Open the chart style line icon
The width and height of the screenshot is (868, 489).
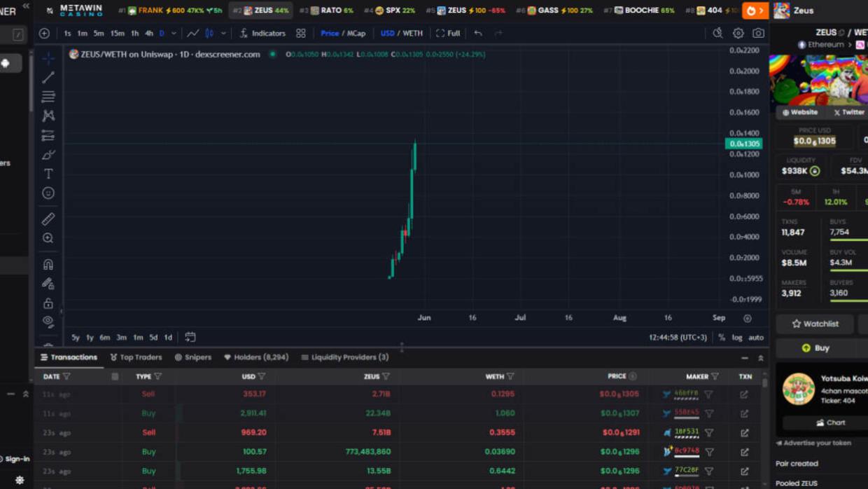pyautogui.click(x=192, y=33)
